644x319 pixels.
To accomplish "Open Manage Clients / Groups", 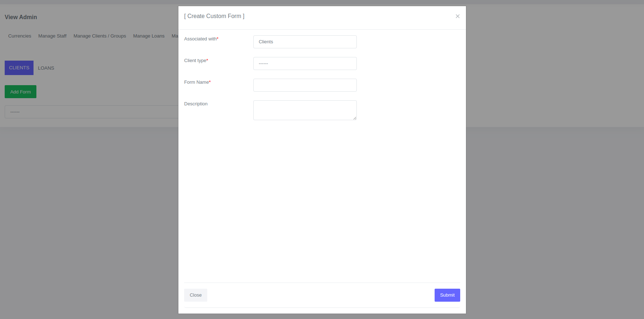I will (x=100, y=36).
